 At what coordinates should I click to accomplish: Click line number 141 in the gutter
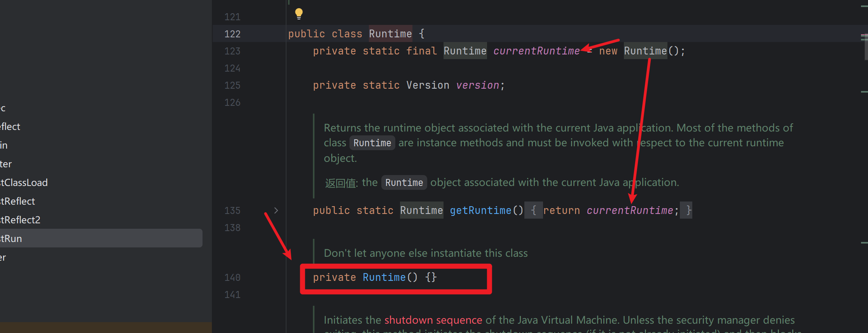click(x=232, y=294)
